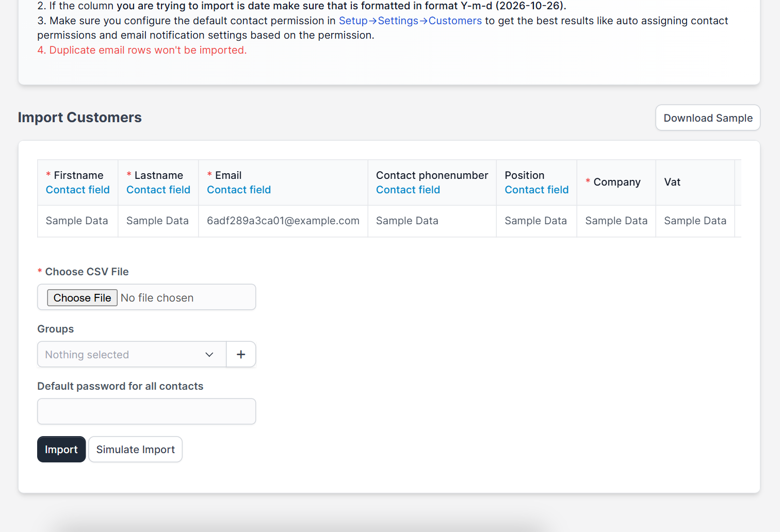Click Sample Data under Firstname column
This screenshot has height=532, width=780.
click(x=77, y=221)
